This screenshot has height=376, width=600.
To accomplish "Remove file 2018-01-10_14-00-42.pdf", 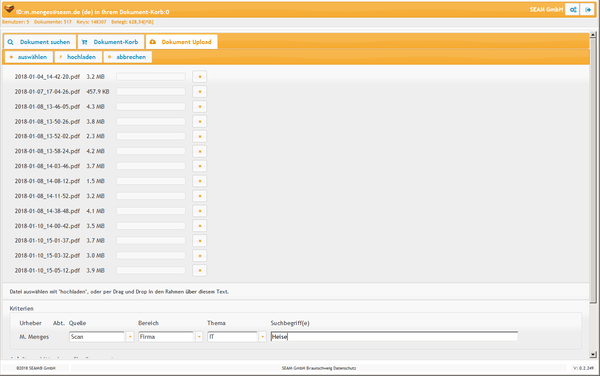I will (199, 226).
